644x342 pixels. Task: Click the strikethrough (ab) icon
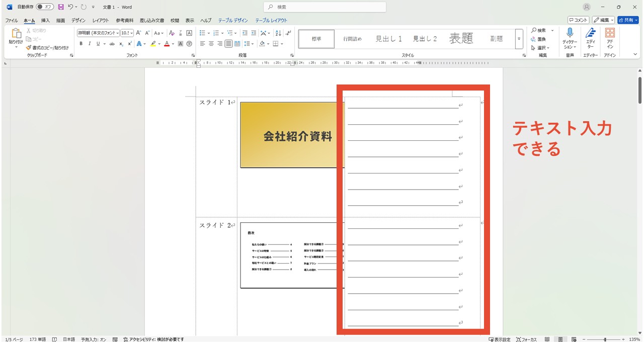[x=112, y=44]
